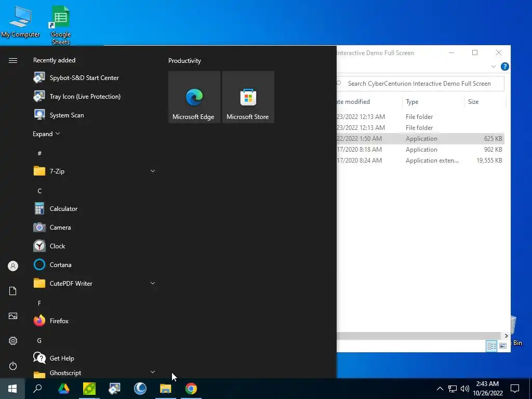Click the letter F section header
The width and height of the screenshot is (532, 399).
click(x=39, y=303)
